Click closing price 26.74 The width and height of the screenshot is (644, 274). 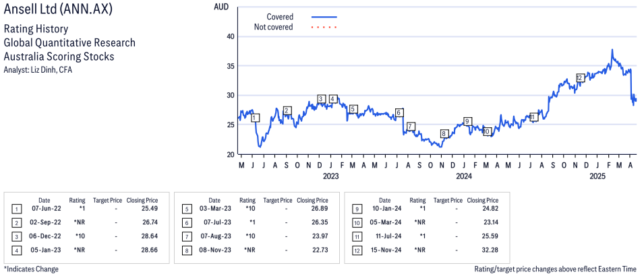(x=150, y=222)
